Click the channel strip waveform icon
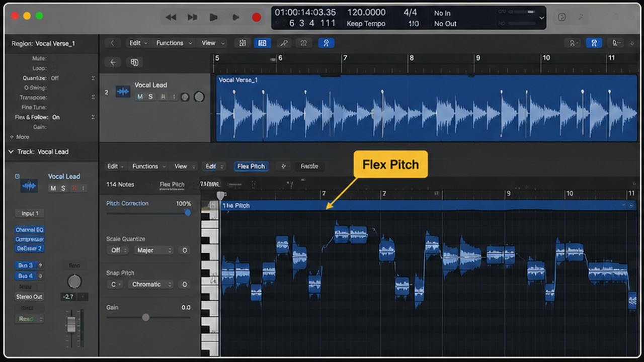Screen dimensions: 644x362 tap(29, 186)
